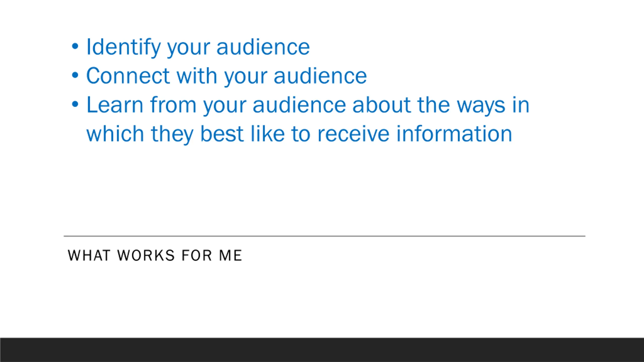The image size is (644, 362).
Task: Click the bullet dot before Identify your audience
Action: coord(75,46)
